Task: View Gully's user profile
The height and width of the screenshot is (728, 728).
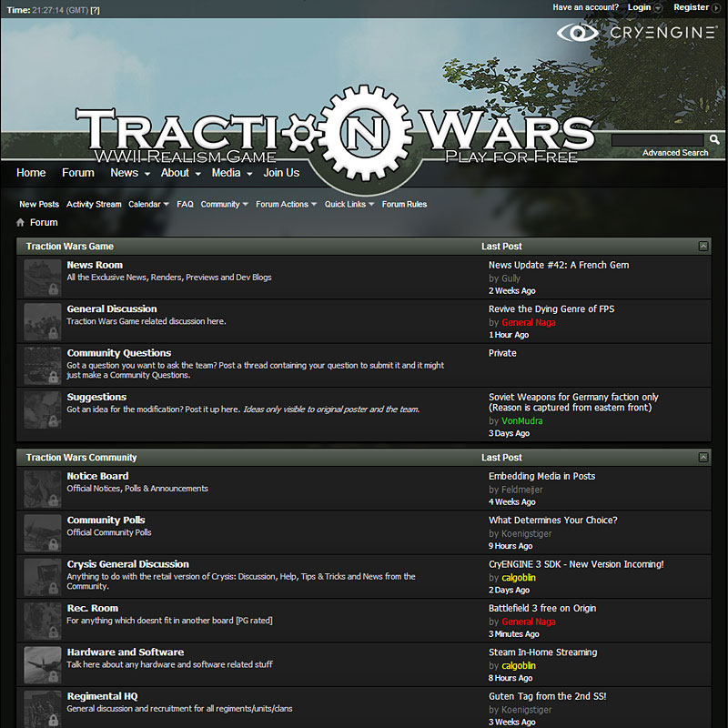Action: [511, 278]
